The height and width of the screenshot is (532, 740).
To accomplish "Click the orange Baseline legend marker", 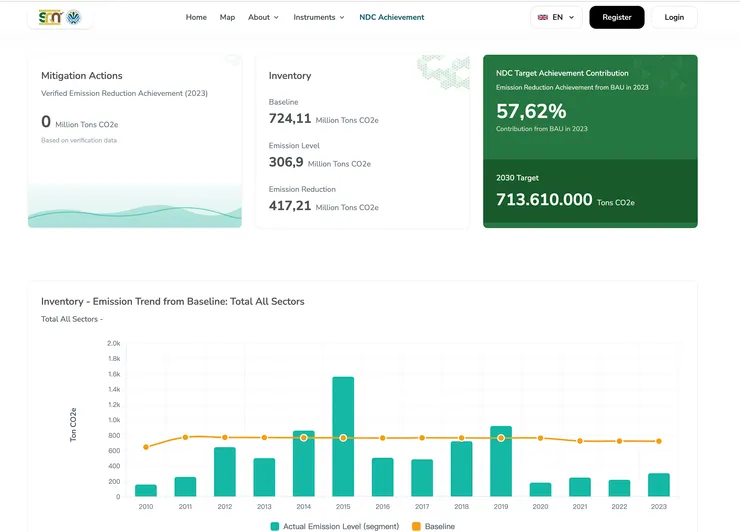I will tap(416, 526).
